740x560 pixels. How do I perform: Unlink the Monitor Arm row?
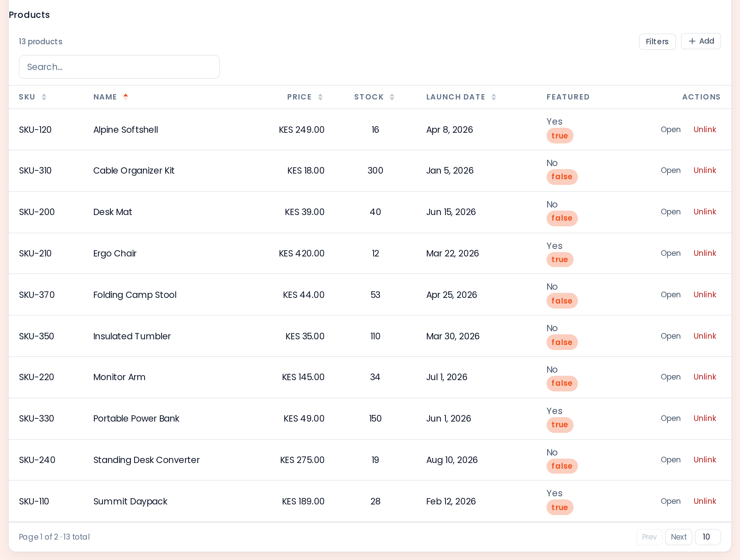point(705,377)
